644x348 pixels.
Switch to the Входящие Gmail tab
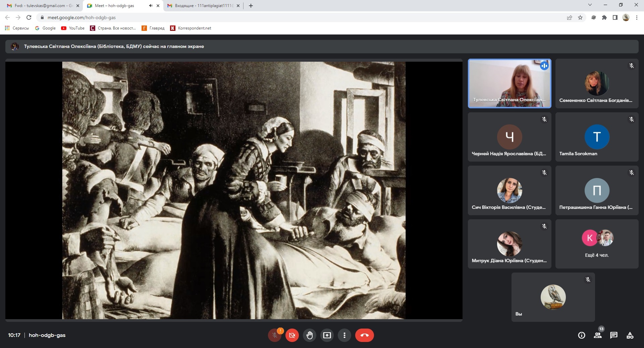203,6
